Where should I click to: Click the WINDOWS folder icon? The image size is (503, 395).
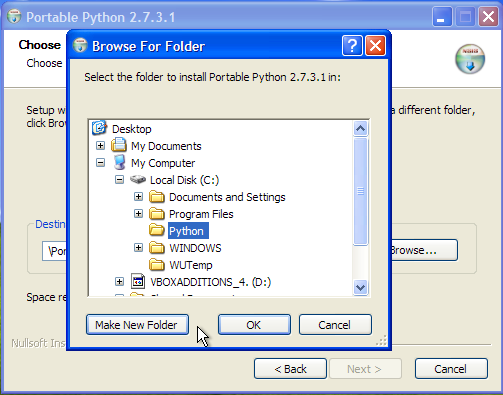tap(157, 248)
